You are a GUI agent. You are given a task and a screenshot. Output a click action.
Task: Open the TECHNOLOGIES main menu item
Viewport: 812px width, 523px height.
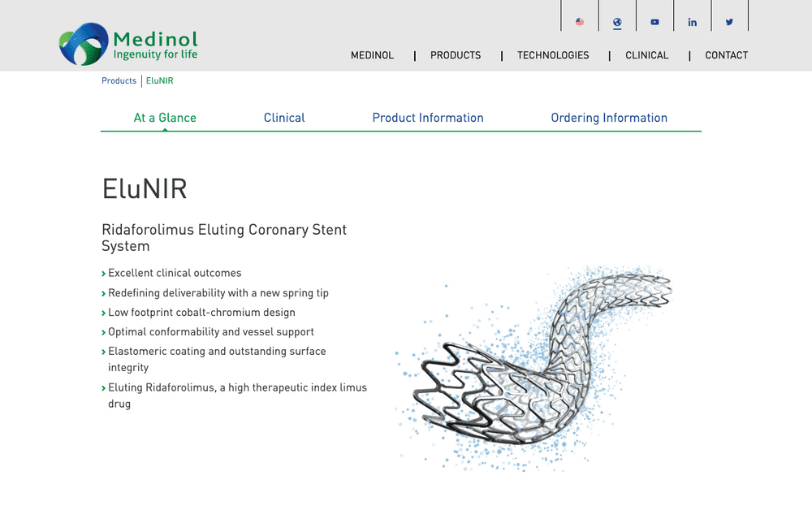(x=553, y=55)
